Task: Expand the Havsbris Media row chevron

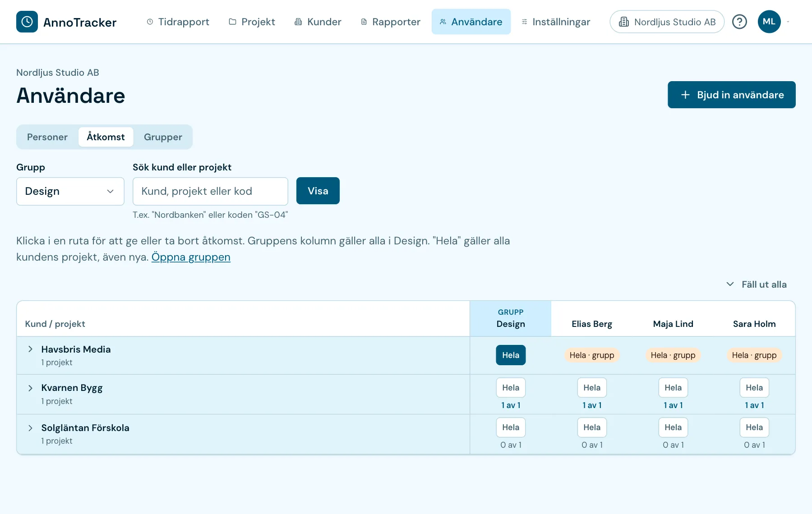Action: (x=30, y=349)
